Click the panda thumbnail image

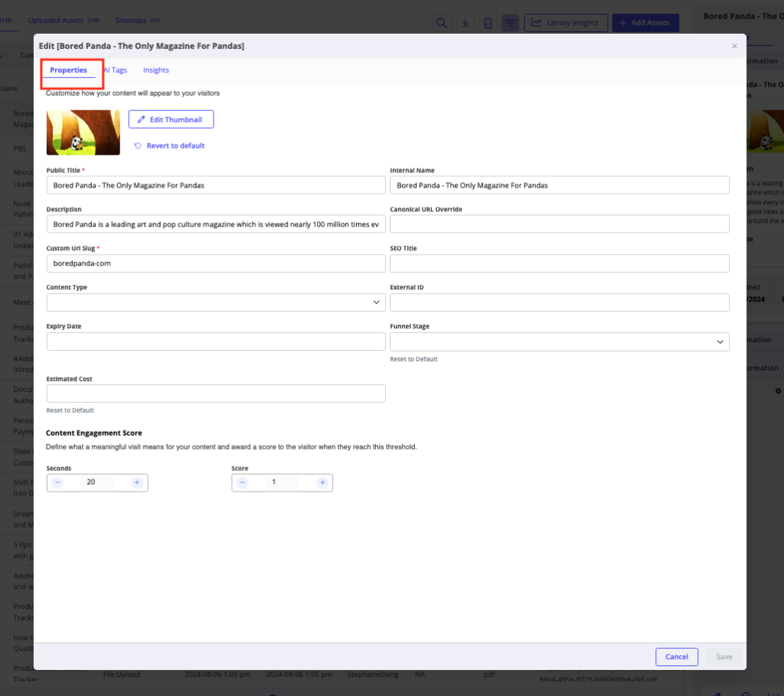pyautogui.click(x=83, y=132)
